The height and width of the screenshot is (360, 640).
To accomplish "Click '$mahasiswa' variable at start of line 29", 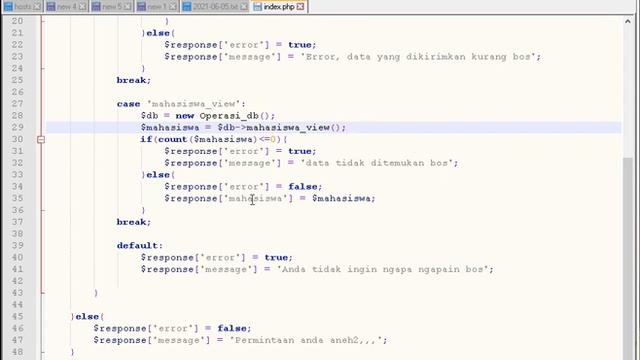I will (170, 128).
